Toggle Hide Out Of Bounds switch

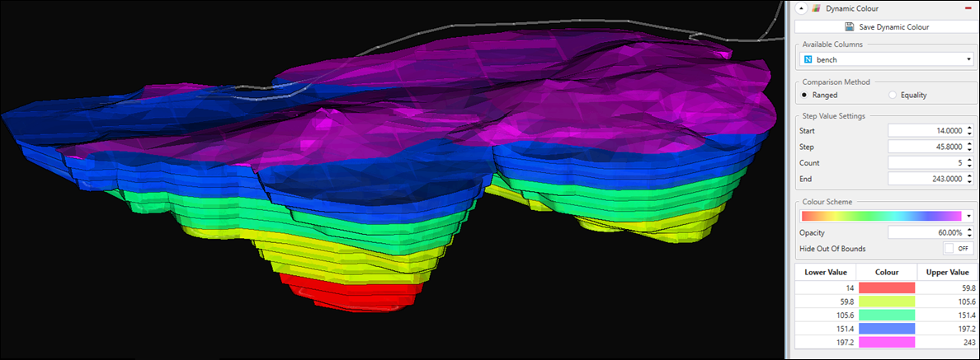(x=958, y=248)
